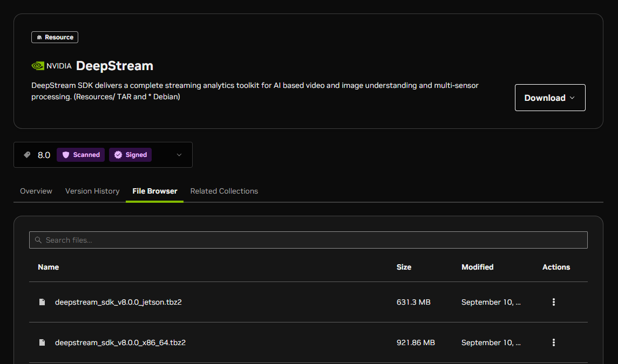Click file icon beside x86_64.tbz2 file

click(42, 343)
